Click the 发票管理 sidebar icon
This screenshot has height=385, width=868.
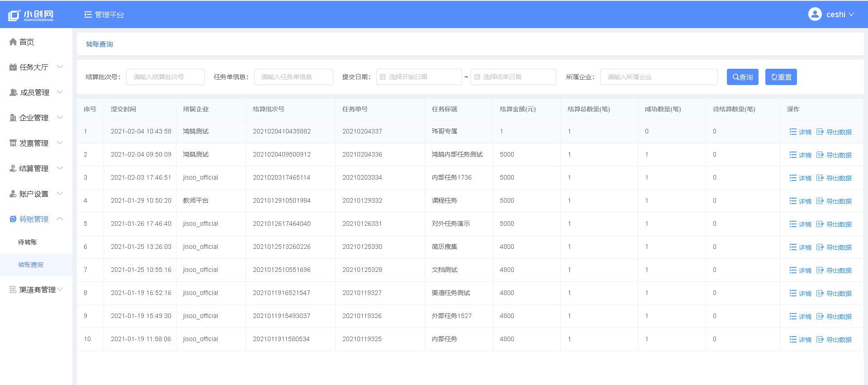pyautogui.click(x=13, y=143)
